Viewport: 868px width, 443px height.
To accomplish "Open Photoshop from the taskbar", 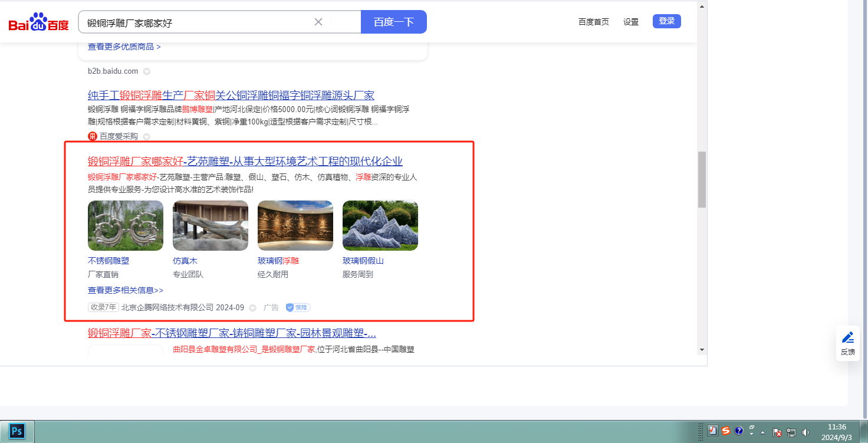I will [x=17, y=431].
